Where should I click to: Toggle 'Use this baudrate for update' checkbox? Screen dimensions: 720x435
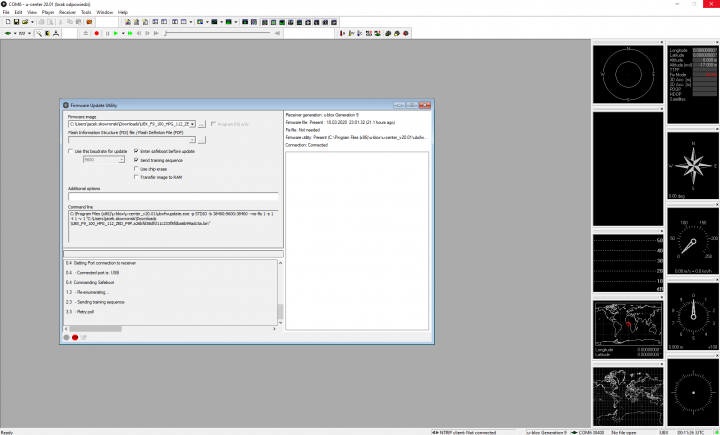pyautogui.click(x=70, y=151)
